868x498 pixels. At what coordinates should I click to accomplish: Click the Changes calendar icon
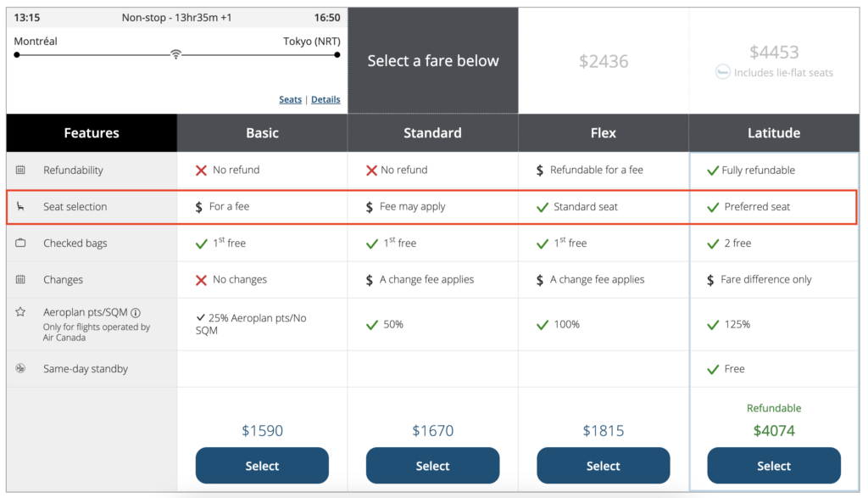(x=21, y=280)
